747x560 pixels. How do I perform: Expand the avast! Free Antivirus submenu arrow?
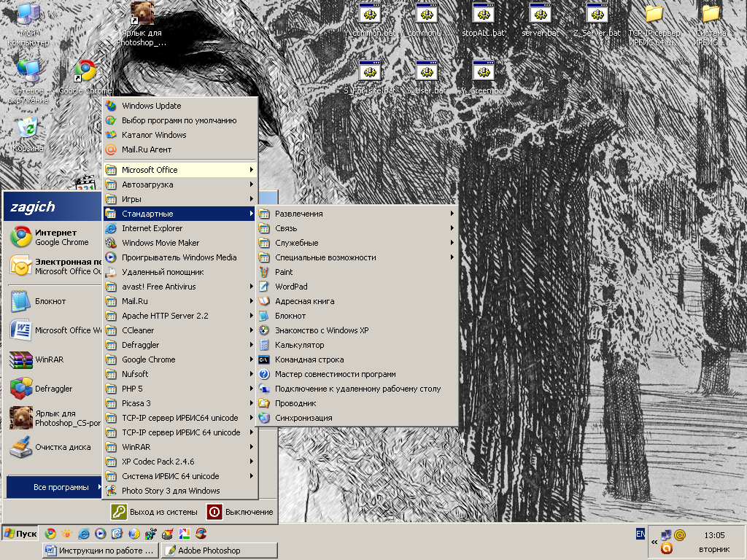tap(251, 287)
